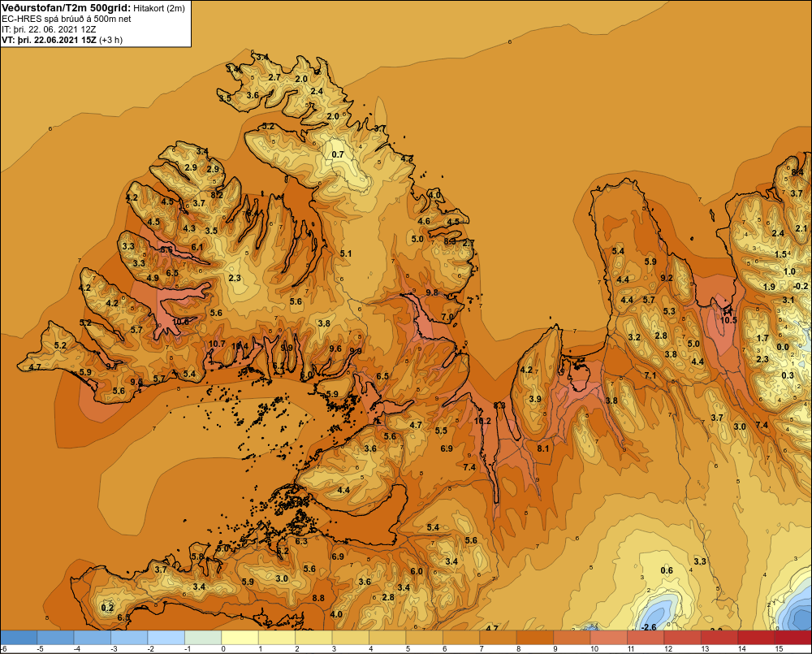812x654 pixels.
Task: Click the legend swatch between -5 and -4
Action: click(x=56, y=638)
